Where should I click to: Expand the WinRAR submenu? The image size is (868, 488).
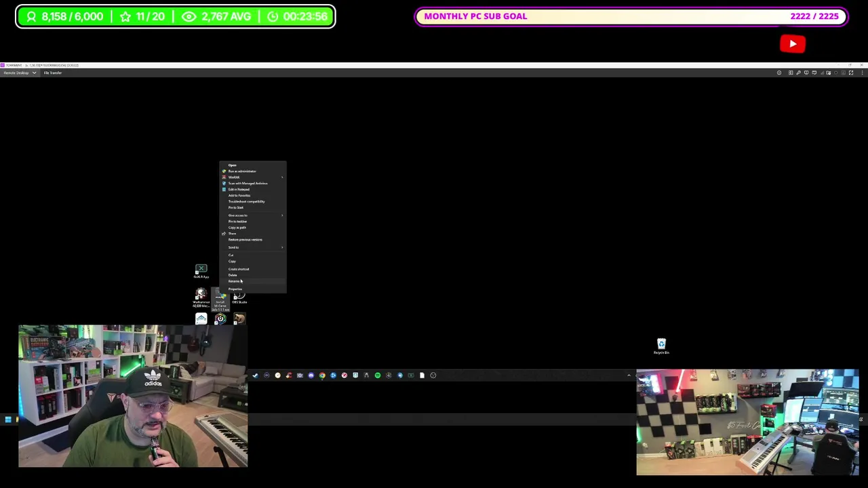click(252, 178)
